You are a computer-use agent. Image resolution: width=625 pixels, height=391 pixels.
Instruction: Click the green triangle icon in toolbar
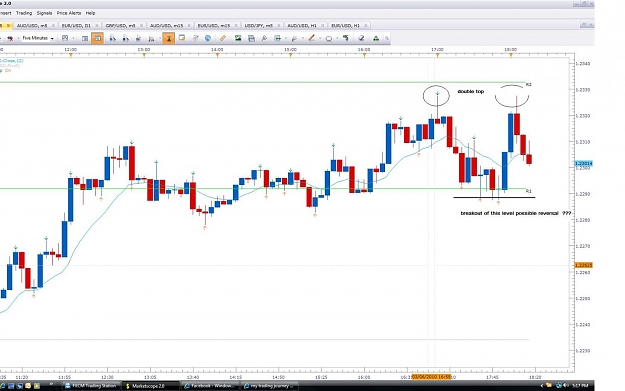point(376,38)
